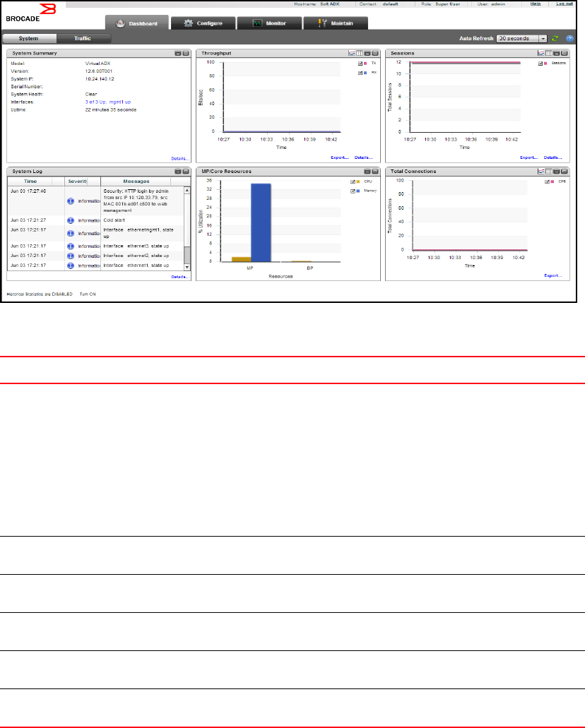This screenshot has width=585, height=728.
Task: Switch to the Traffic sub-tab
Action: point(83,38)
